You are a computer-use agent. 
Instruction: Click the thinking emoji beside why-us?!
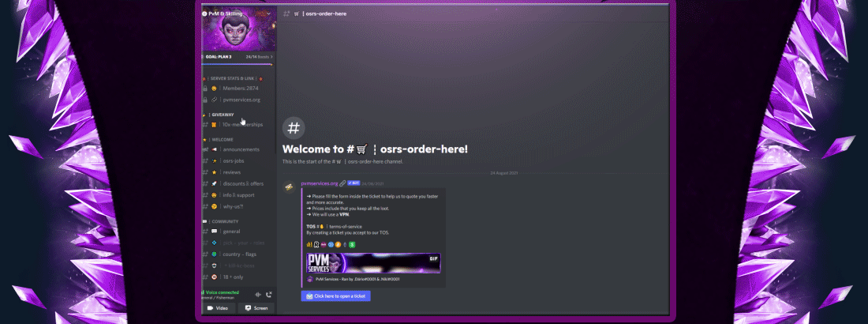[214, 206]
